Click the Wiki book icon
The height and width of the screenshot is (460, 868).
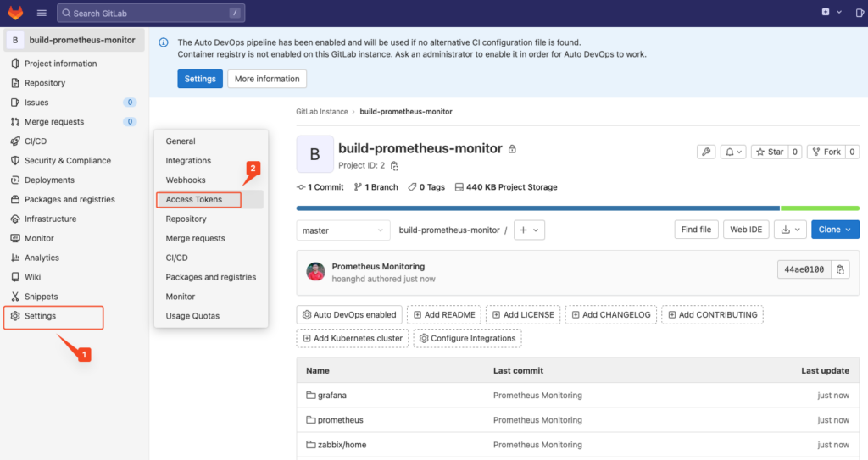click(x=15, y=277)
